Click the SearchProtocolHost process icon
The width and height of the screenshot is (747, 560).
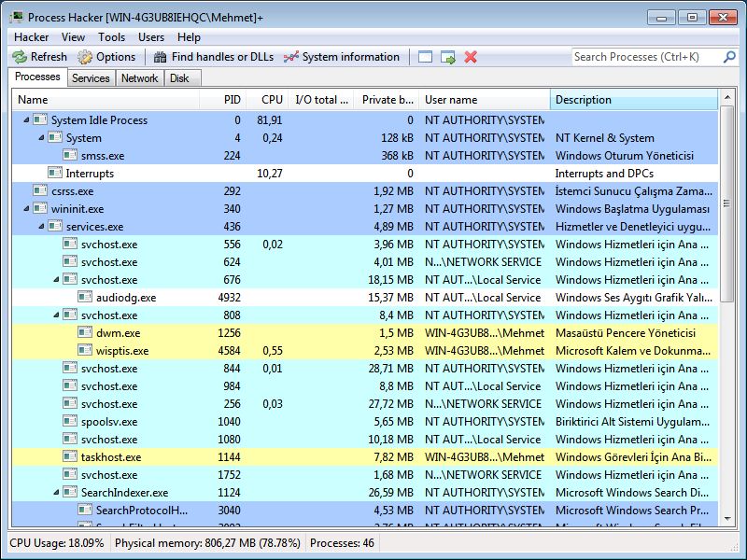click(85, 510)
